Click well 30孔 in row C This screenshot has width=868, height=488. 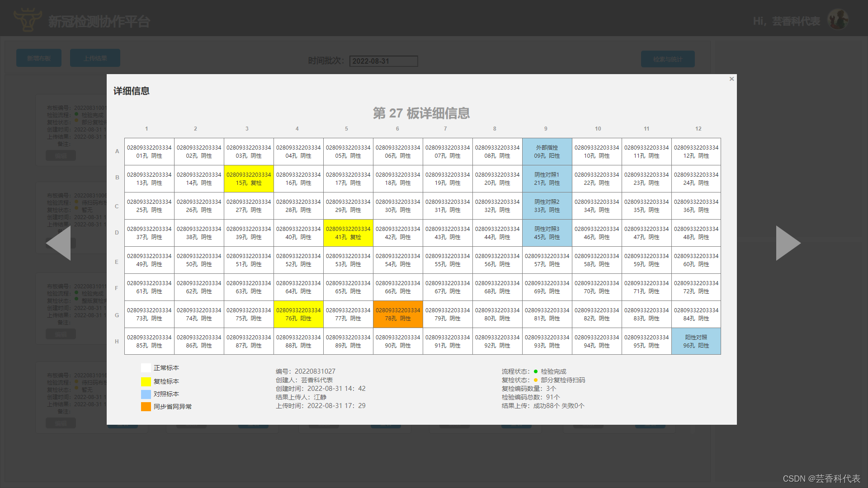click(398, 206)
